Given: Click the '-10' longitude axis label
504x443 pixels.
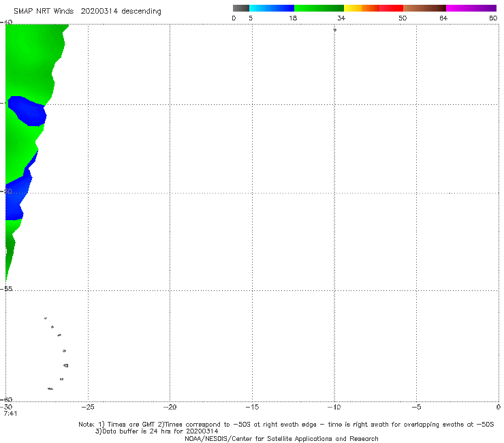Looking at the screenshot, I should click(334, 407).
